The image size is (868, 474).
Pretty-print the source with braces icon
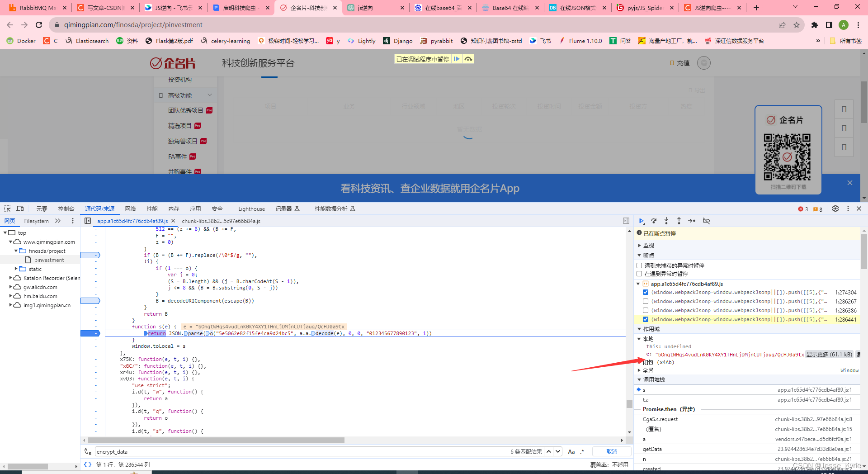point(88,465)
